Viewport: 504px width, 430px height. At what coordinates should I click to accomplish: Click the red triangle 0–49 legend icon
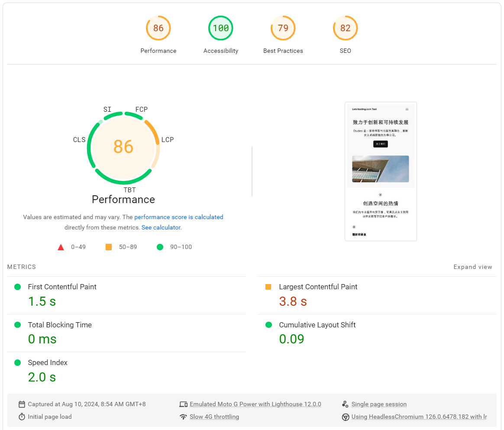(61, 247)
